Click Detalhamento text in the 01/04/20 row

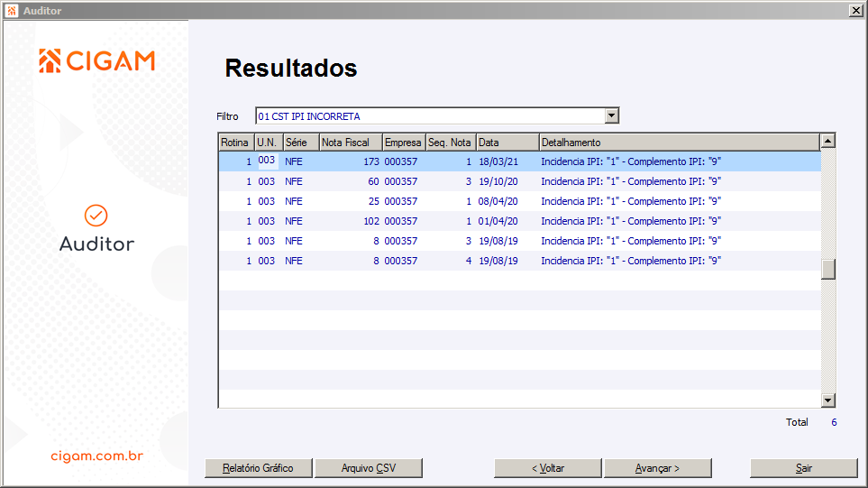[x=631, y=222]
